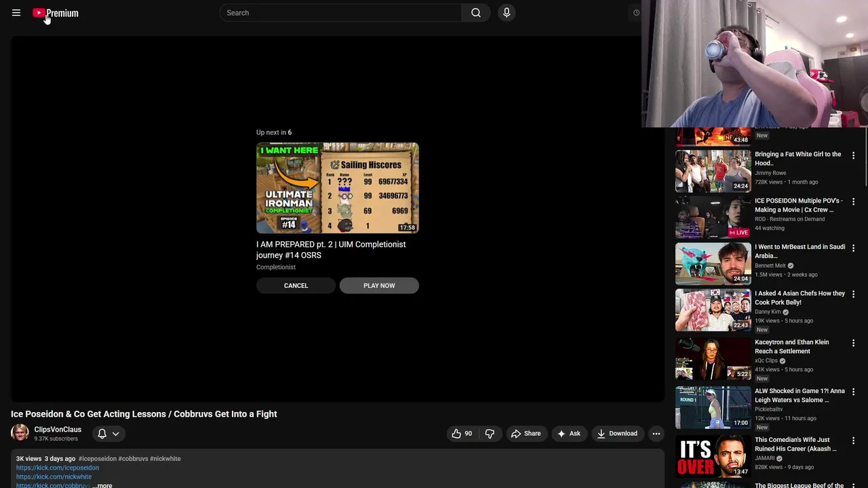Click the search magnifier button
This screenshot has width=868, height=488.
(476, 13)
